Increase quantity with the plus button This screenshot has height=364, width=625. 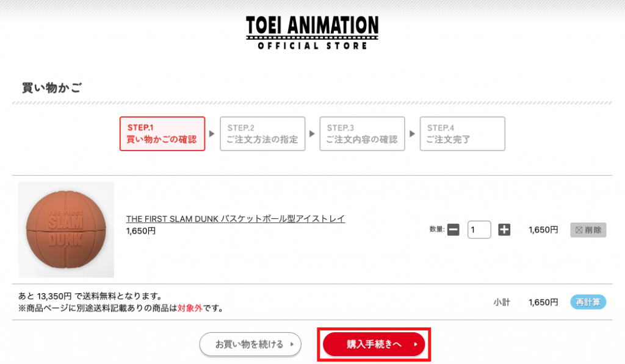pyautogui.click(x=504, y=230)
